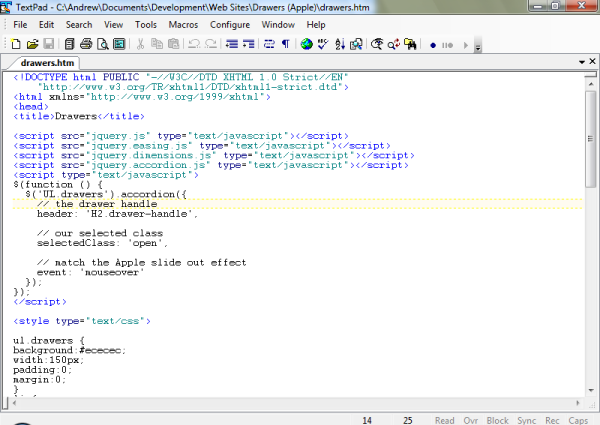
Task: Click the Sync indicator in status bar
Action: (527, 420)
